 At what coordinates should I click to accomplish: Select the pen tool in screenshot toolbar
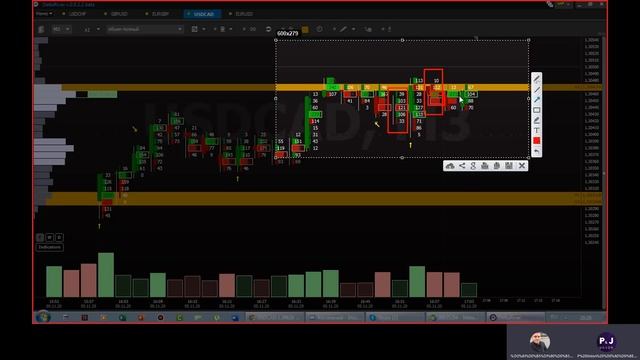pos(537,79)
